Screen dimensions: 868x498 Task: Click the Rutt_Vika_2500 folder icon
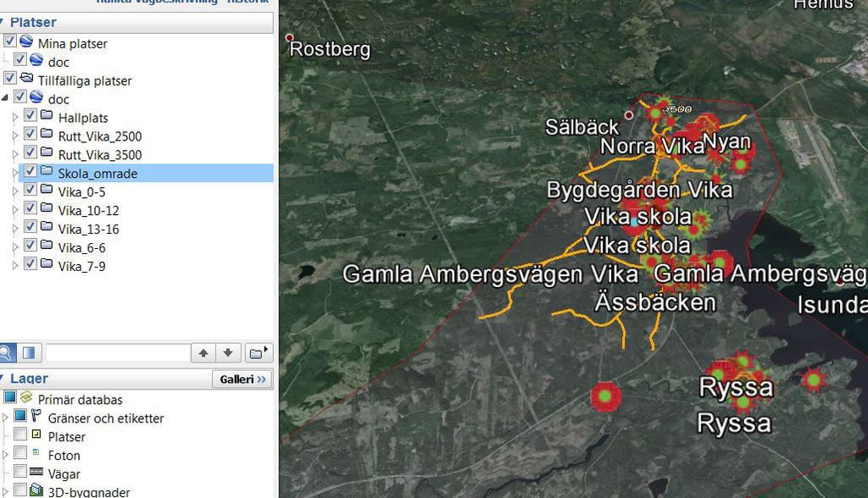47,133
